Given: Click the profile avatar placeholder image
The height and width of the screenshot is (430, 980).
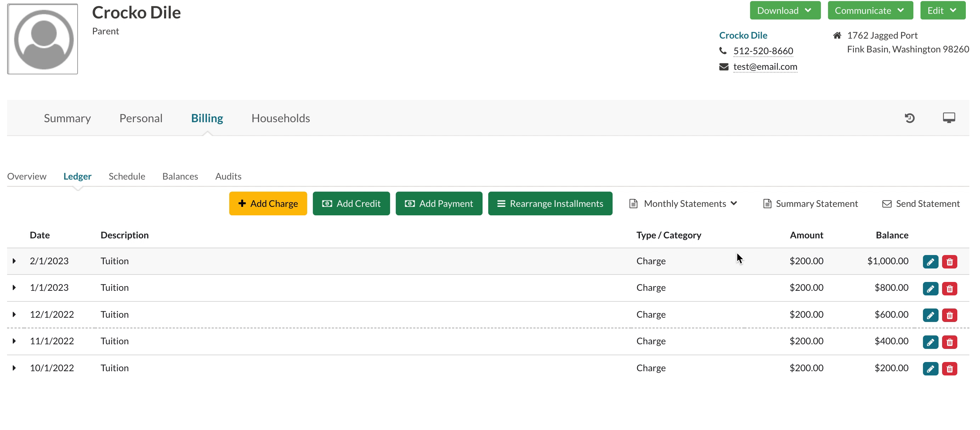Looking at the screenshot, I should 43,39.
